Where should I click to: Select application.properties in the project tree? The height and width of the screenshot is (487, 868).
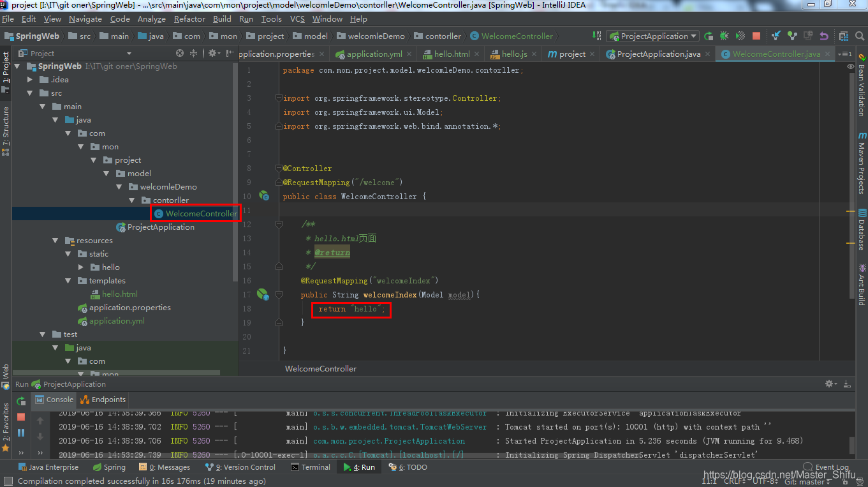(x=124, y=308)
